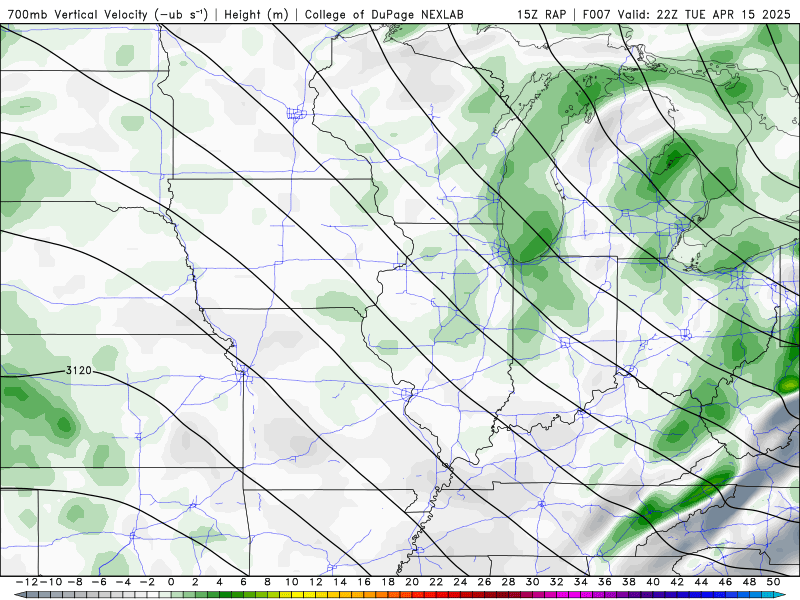Click the 6 value on the color scale

point(243,582)
